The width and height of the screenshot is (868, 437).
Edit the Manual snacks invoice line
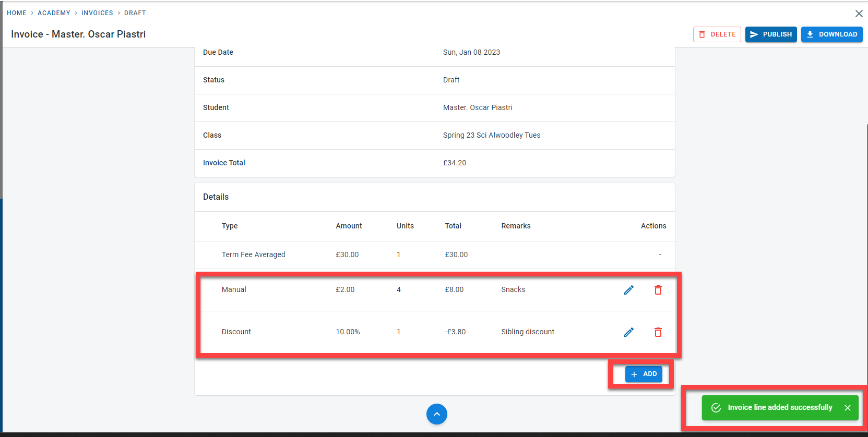(628, 290)
